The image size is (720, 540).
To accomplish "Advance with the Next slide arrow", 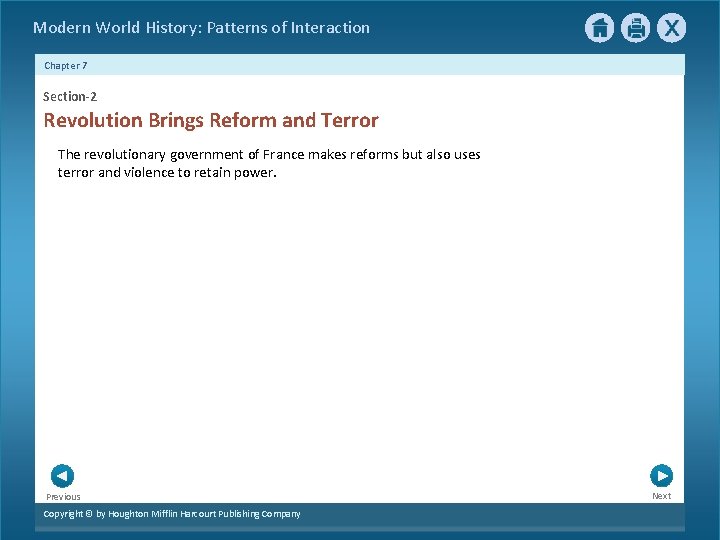I will [x=662, y=476].
